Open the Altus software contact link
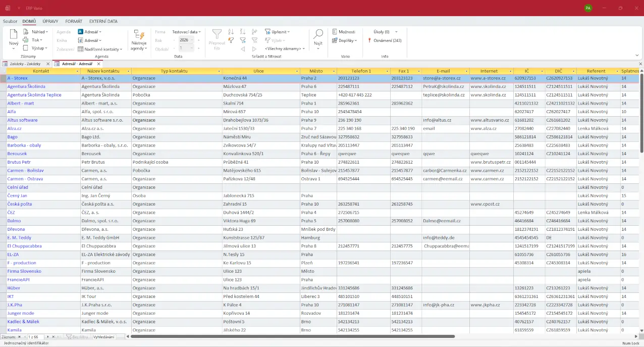 pyautogui.click(x=22, y=120)
